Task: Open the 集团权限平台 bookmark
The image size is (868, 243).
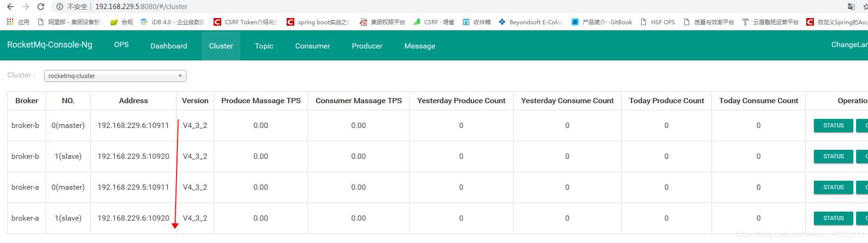Action: tap(383, 22)
